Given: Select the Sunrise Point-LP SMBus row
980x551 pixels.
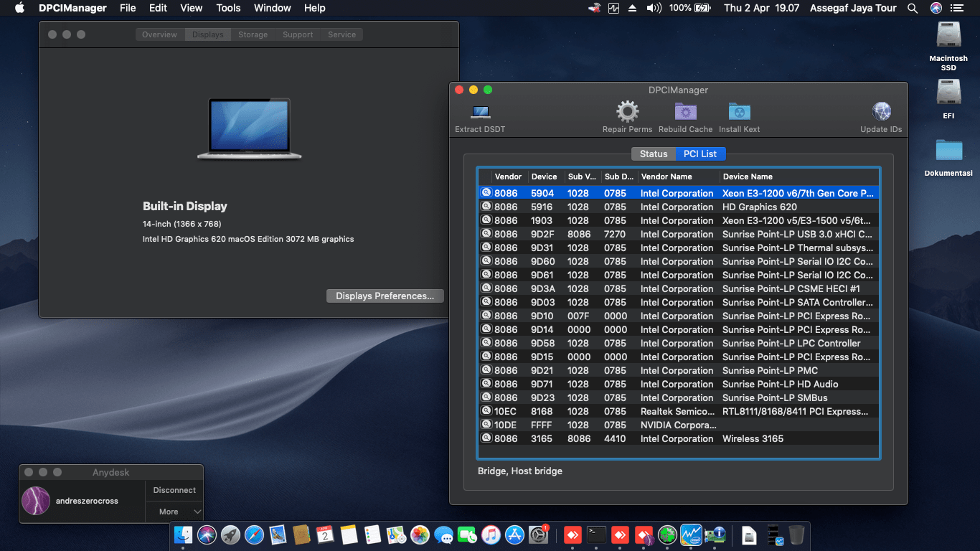Looking at the screenshot, I should point(678,397).
